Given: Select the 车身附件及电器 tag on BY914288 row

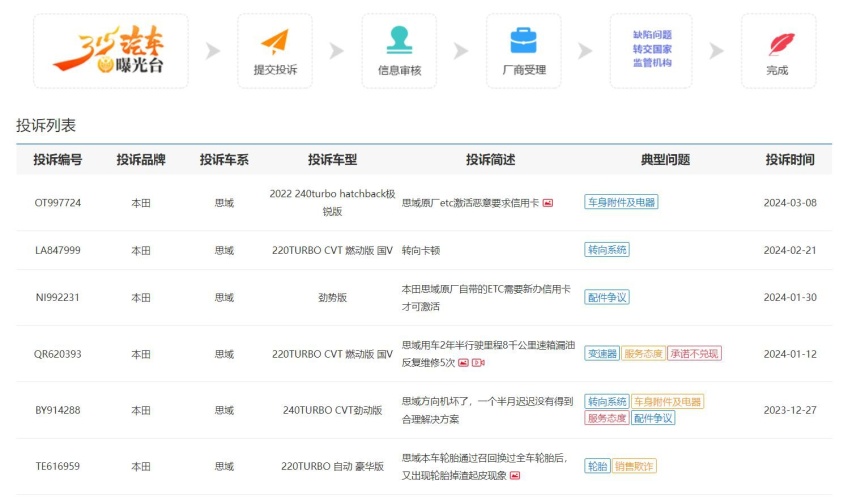Looking at the screenshot, I should 667,401.
